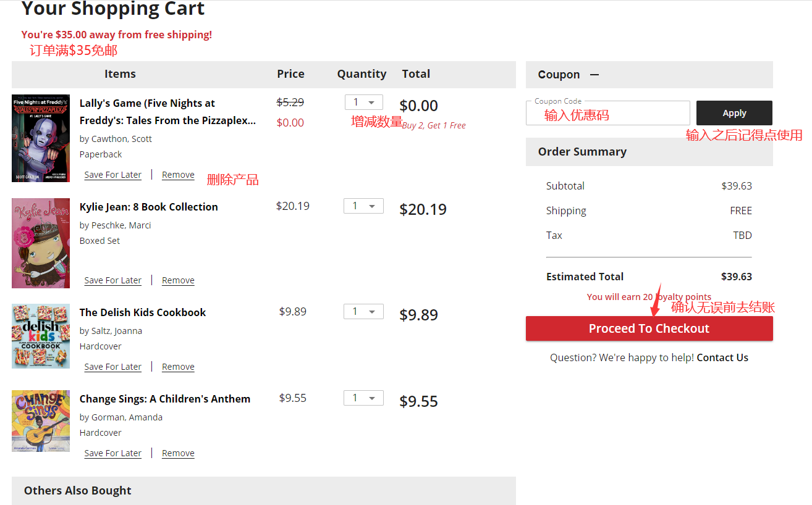812x505 pixels.
Task: Save Kylie Jean collection for later
Action: pos(113,280)
